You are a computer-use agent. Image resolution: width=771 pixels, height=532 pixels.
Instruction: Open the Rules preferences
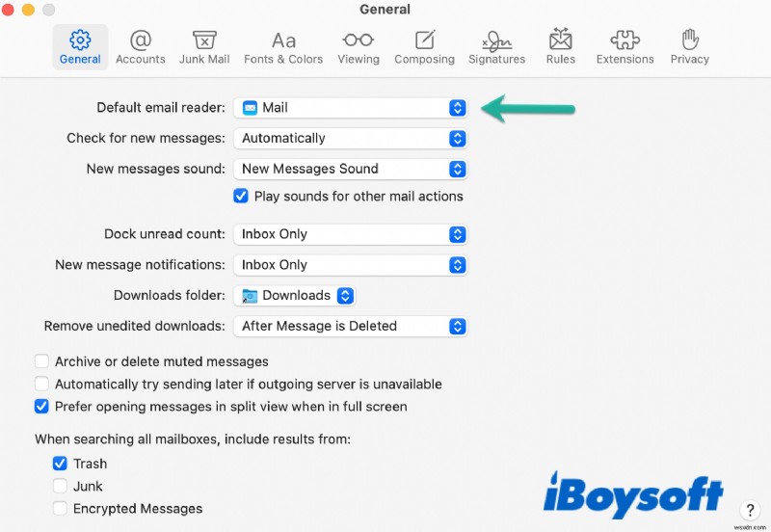pos(560,47)
